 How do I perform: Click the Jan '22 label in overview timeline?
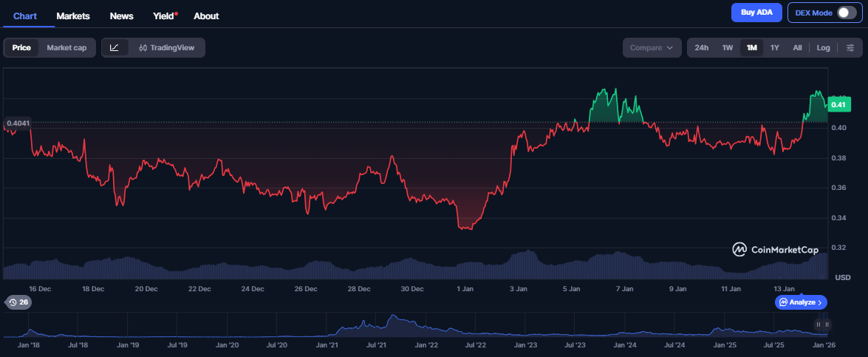(x=427, y=345)
